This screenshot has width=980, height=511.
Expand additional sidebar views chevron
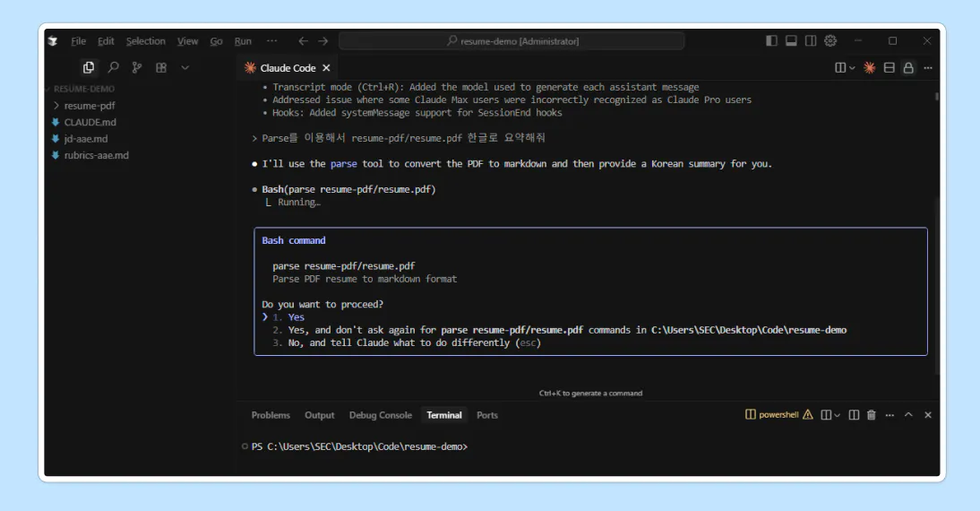tap(185, 67)
